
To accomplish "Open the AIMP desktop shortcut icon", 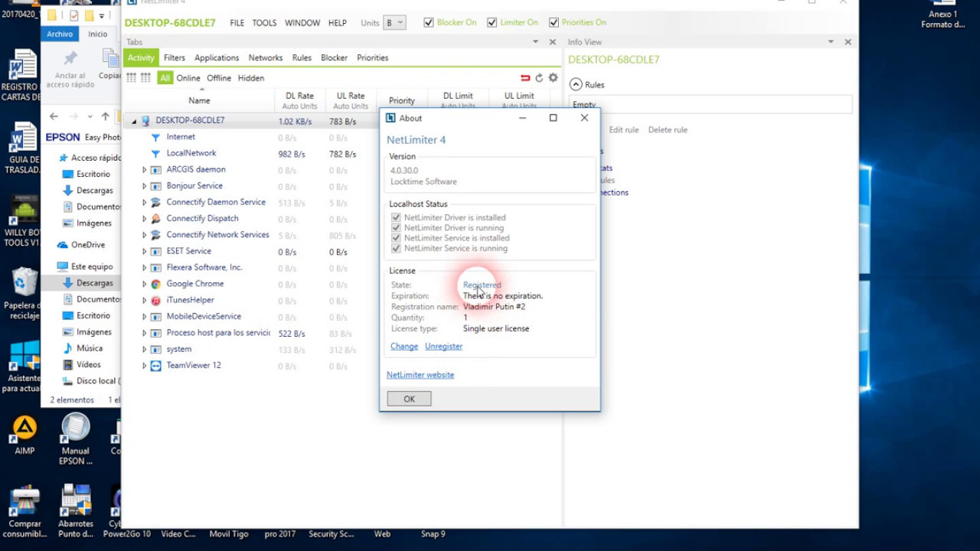I will point(24,427).
